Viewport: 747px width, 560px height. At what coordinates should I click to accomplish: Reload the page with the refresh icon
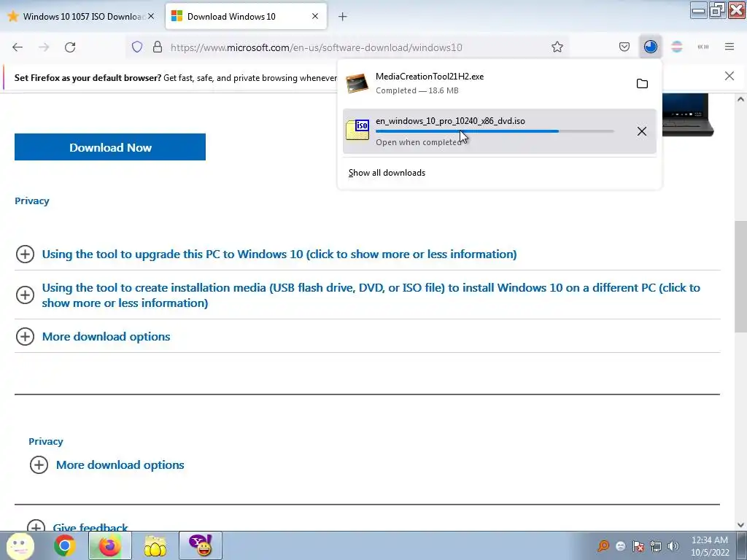(x=70, y=47)
